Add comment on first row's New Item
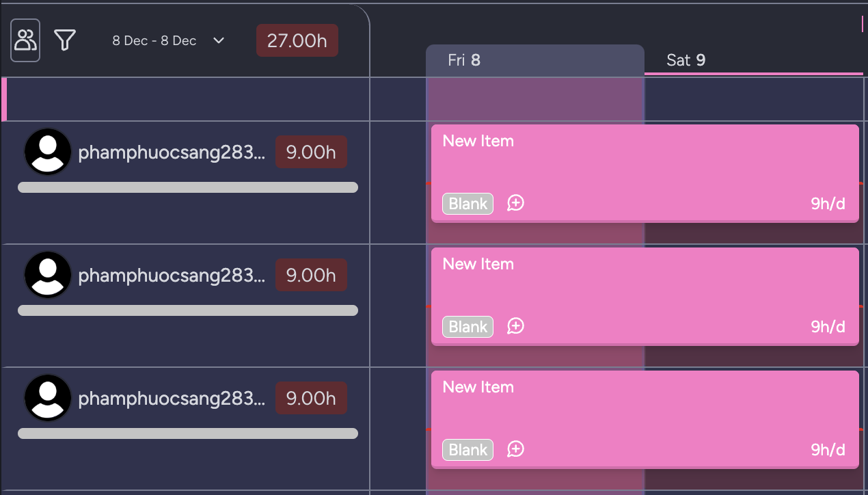This screenshot has height=495, width=868. click(x=515, y=203)
